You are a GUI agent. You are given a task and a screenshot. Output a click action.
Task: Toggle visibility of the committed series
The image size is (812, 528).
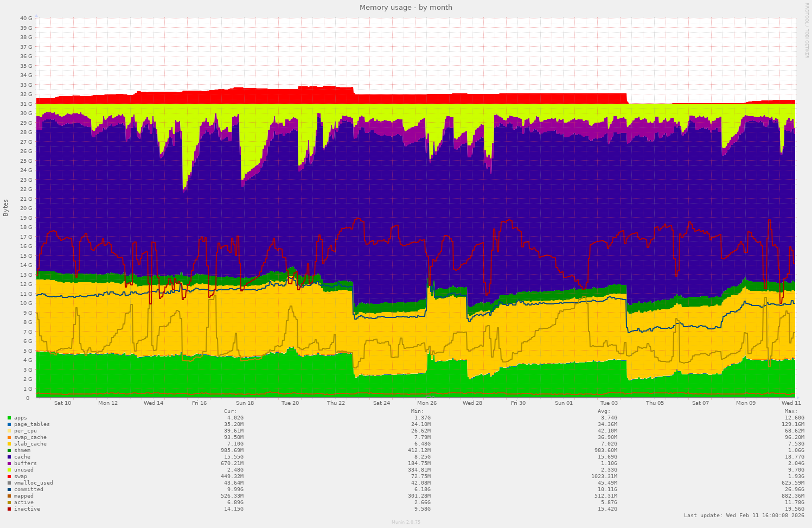(x=9, y=489)
